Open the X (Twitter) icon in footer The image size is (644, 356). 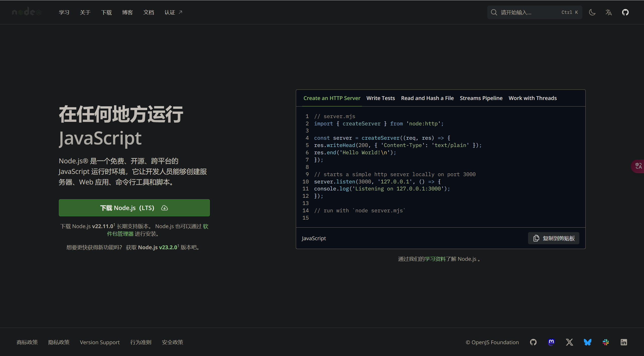569,342
